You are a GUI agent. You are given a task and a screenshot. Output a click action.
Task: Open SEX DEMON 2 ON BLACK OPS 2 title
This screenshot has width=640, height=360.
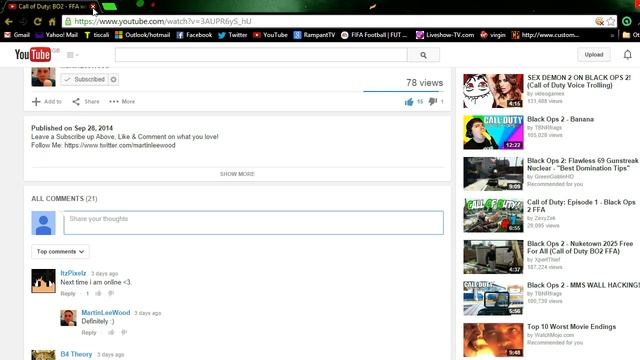click(x=579, y=81)
